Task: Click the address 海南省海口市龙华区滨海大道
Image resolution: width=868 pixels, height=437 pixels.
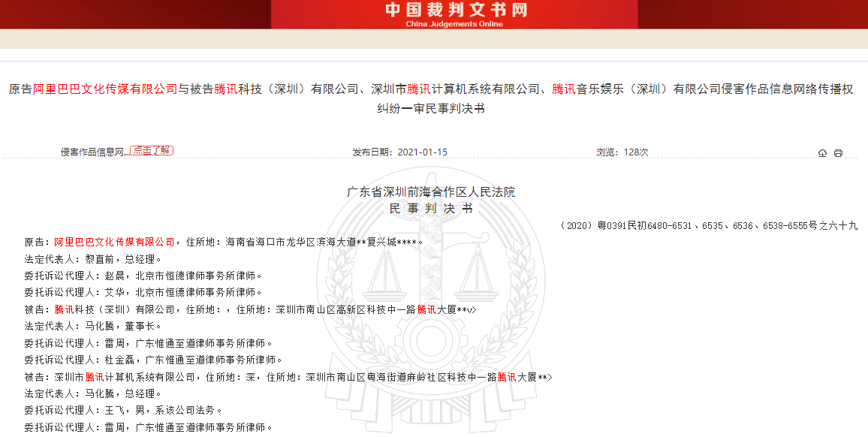Action: point(290,242)
